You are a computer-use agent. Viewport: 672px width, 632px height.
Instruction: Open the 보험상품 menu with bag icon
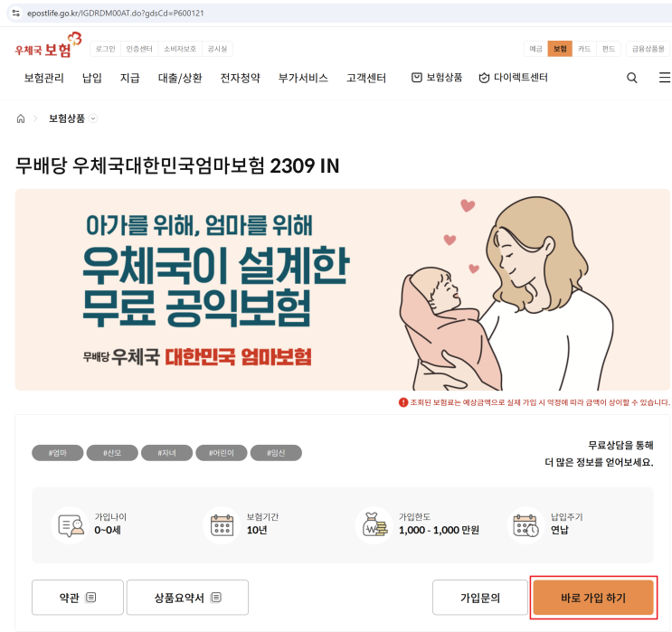437,78
